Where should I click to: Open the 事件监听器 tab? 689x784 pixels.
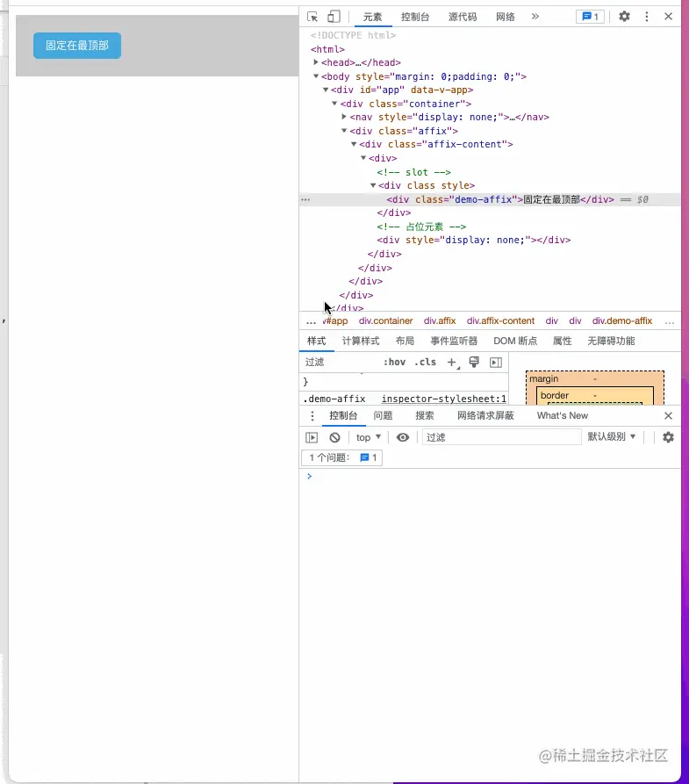(454, 341)
